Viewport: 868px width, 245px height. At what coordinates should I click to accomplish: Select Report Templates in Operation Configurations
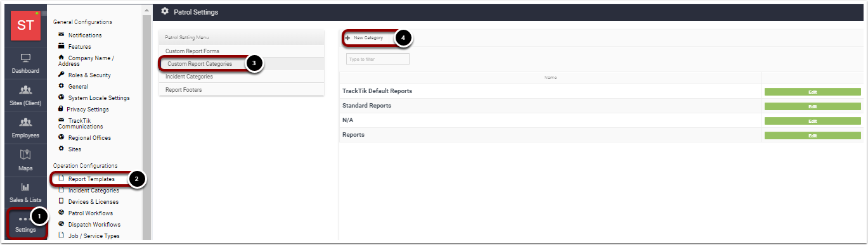(x=91, y=179)
